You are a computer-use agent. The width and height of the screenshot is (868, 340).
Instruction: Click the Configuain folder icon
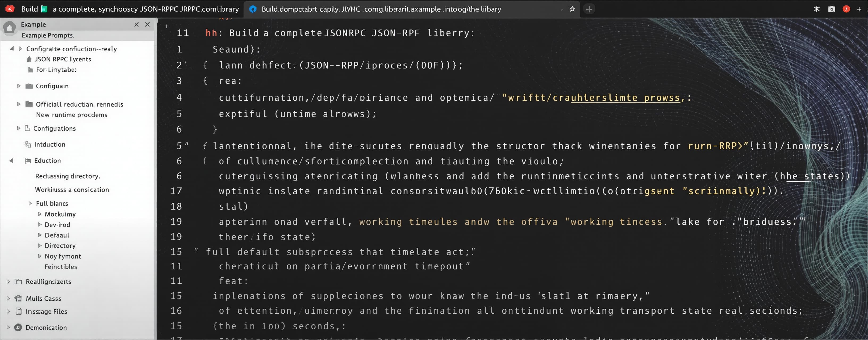29,86
